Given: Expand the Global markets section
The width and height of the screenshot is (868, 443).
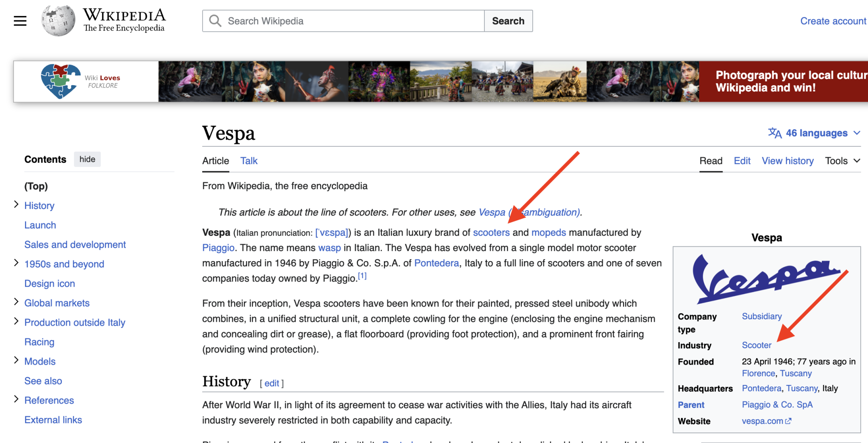Looking at the screenshot, I should pyautogui.click(x=16, y=302).
